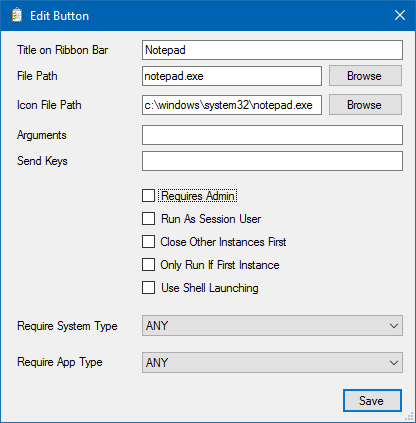
Task: Click the Edit Button window clipboard icon
Action: 17,16
